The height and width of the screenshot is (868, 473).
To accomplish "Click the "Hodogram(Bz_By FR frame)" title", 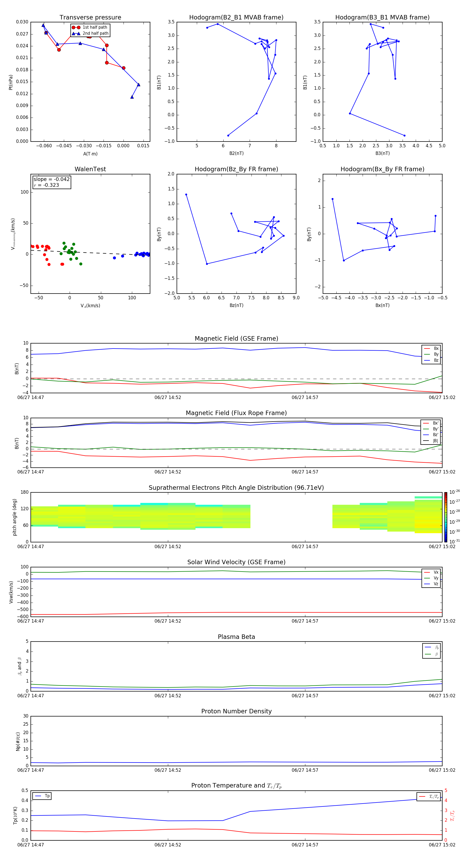I will click(x=236, y=169).
